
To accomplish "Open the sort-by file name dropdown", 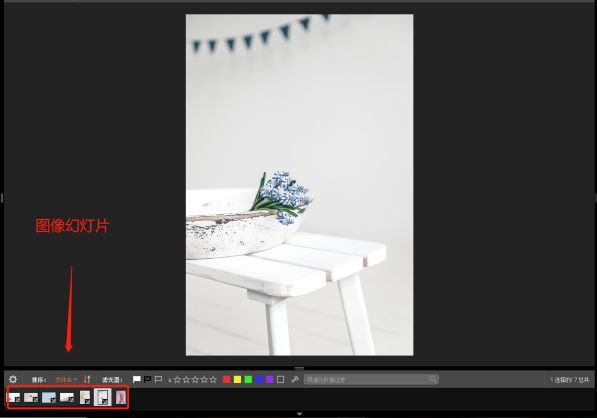I will (66, 380).
